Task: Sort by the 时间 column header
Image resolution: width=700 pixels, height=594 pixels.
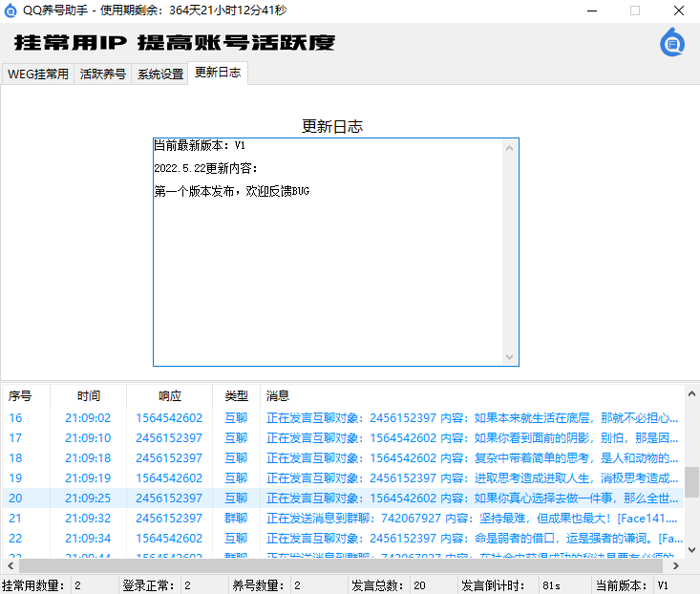Action: [x=88, y=395]
